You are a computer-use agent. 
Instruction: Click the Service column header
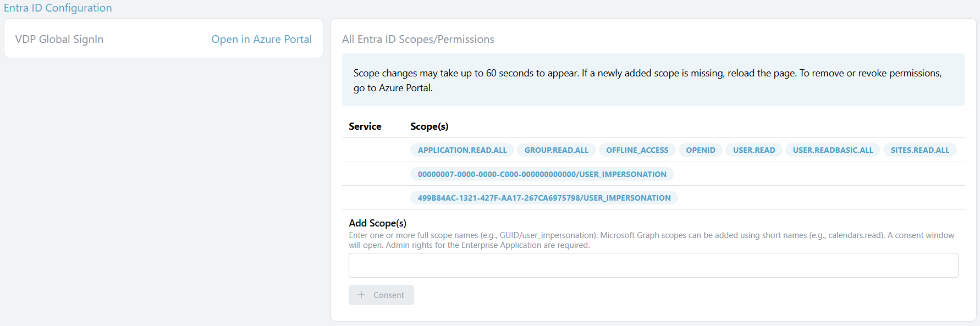[x=365, y=126]
